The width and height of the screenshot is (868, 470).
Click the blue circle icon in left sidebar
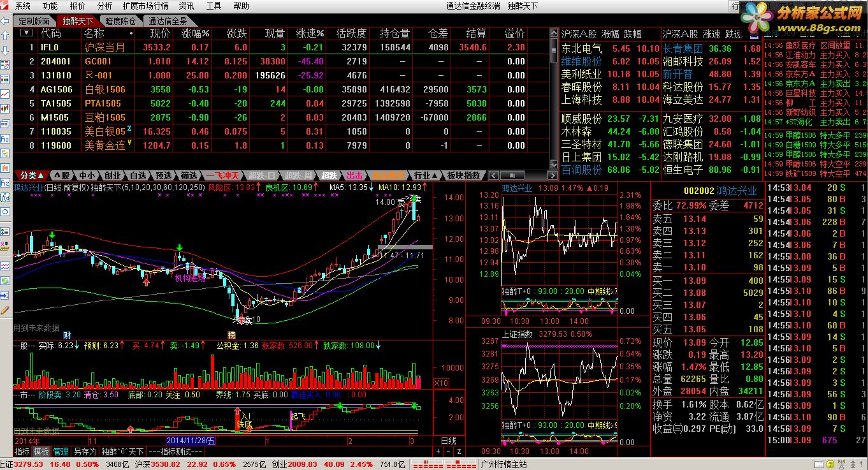tap(5, 211)
